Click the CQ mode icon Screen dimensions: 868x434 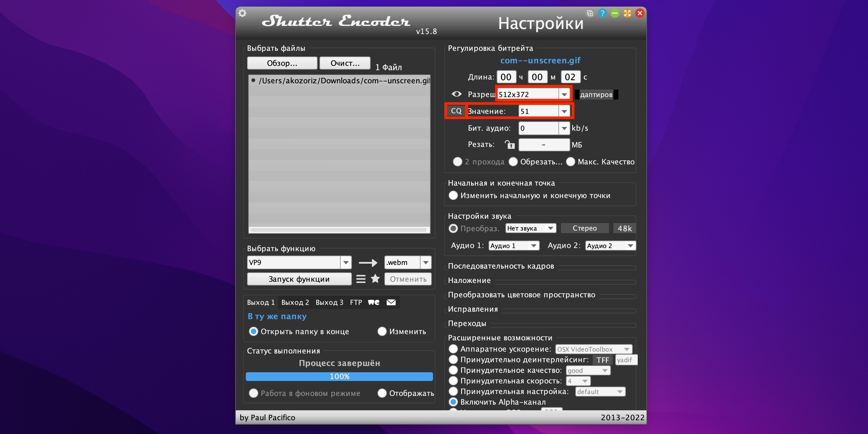[x=456, y=111]
